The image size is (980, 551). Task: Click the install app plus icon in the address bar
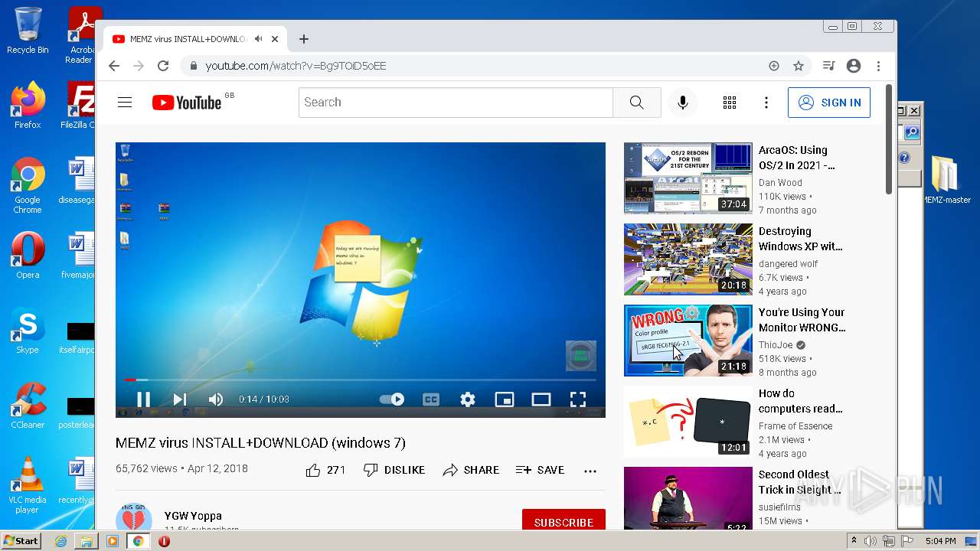[x=774, y=66]
